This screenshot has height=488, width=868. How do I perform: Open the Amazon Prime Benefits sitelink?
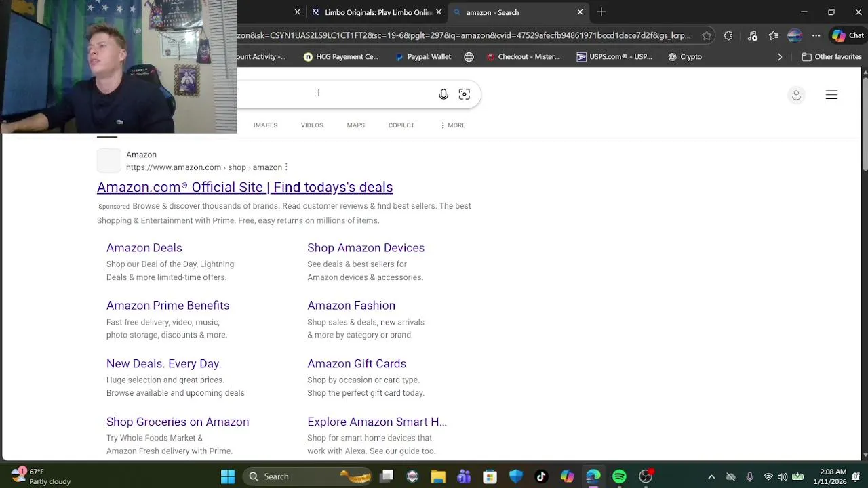[167, 306]
